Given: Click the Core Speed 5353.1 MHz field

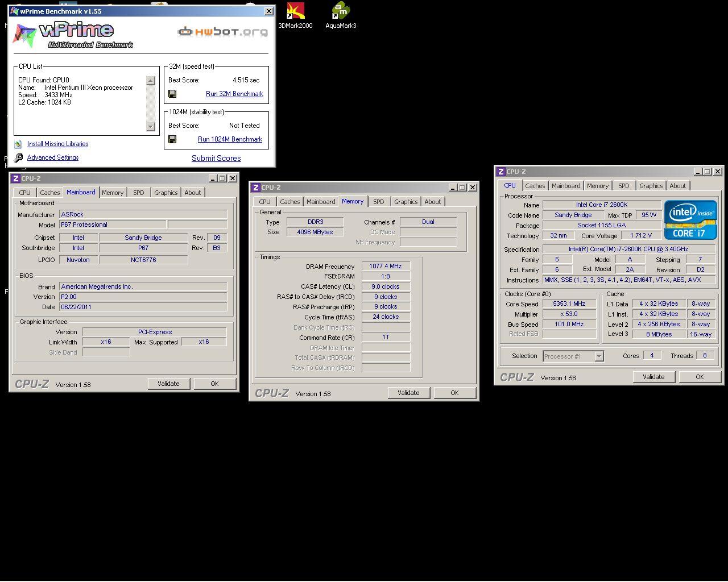Looking at the screenshot, I should coord(569,304).
